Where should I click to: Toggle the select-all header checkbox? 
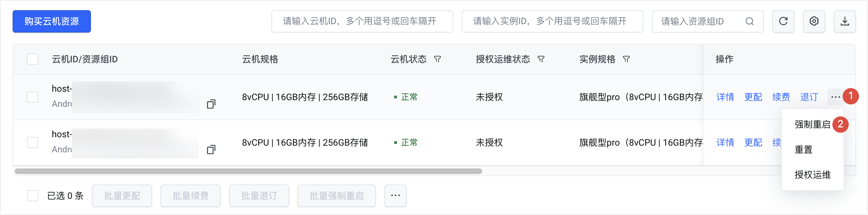(33, 59)
